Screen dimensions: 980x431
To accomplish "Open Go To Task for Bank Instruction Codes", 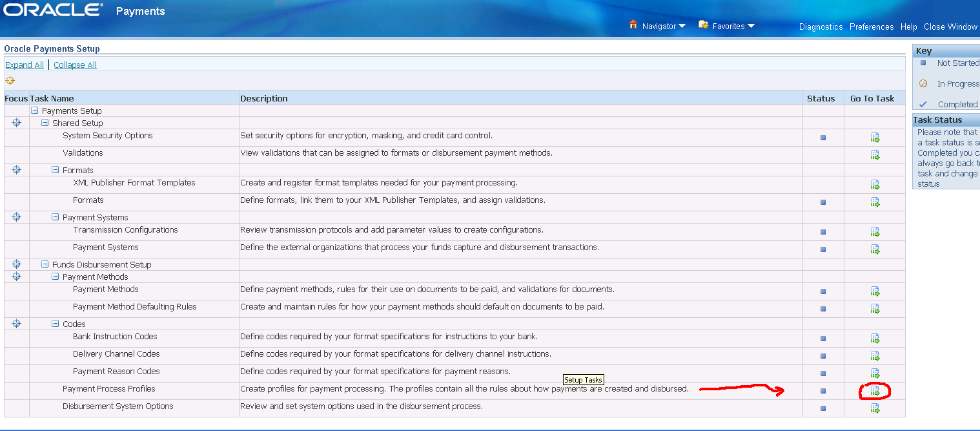I will [875, 338].
